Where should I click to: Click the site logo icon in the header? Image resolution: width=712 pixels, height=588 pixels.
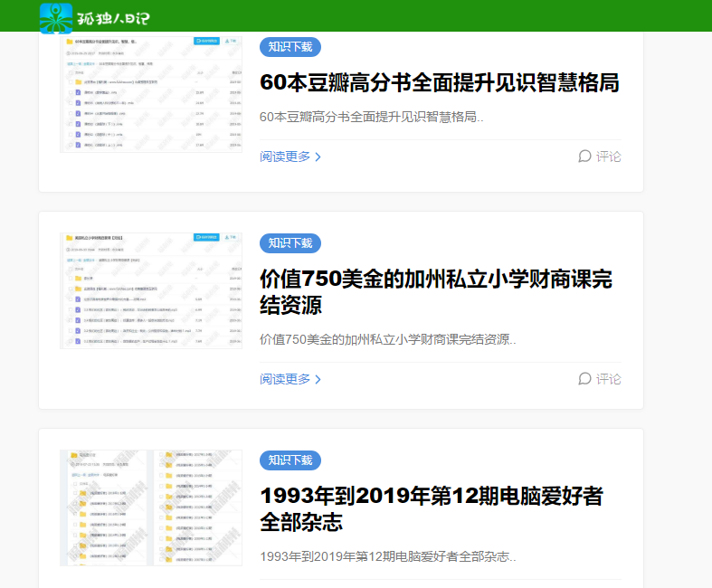56,18
